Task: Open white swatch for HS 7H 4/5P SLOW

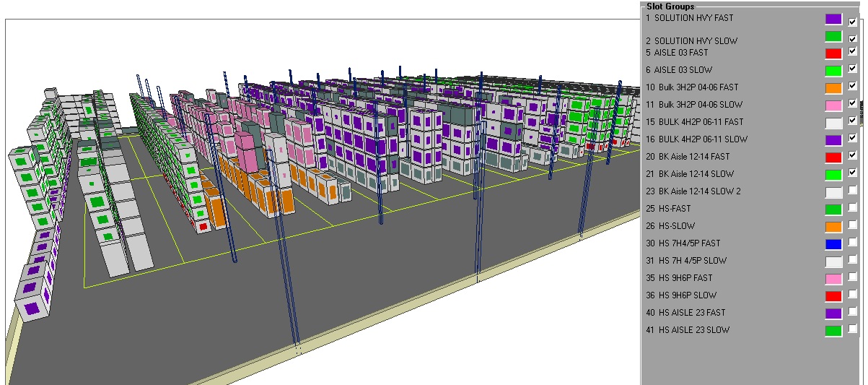Action: point(833,261)
